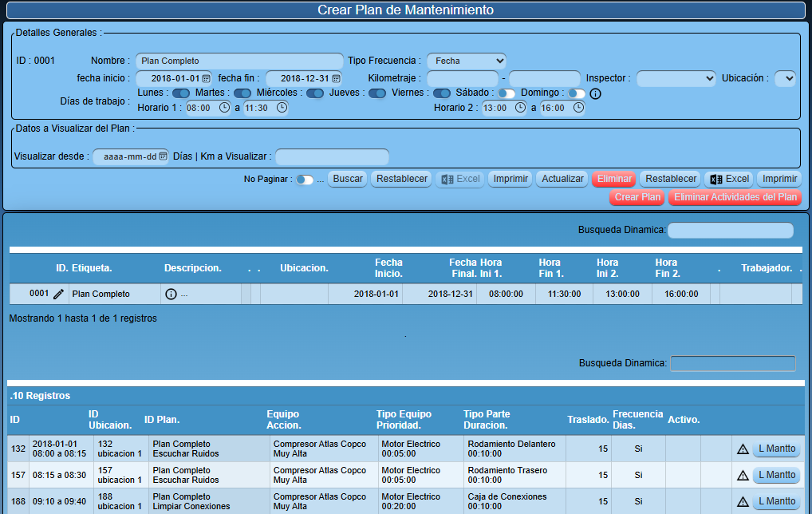Click the Descripcion. column header

pyautogui.click(x=193, y=268)
